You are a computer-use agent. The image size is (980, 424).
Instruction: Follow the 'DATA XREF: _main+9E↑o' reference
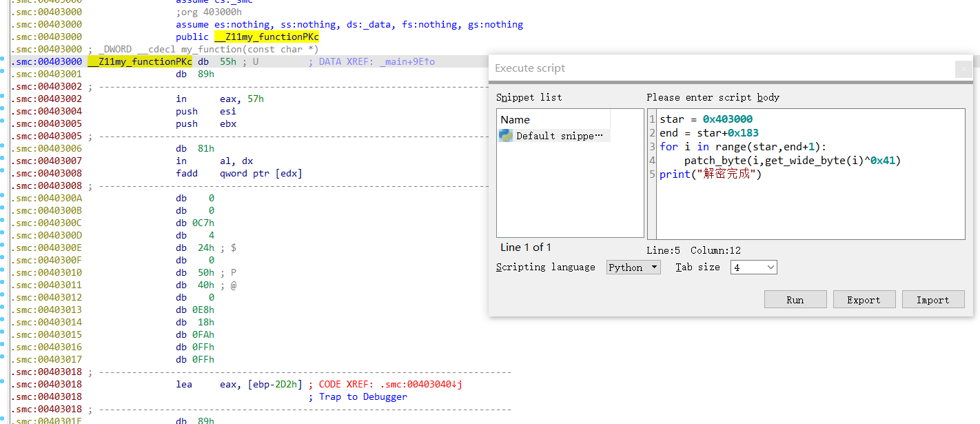point(377,61)
